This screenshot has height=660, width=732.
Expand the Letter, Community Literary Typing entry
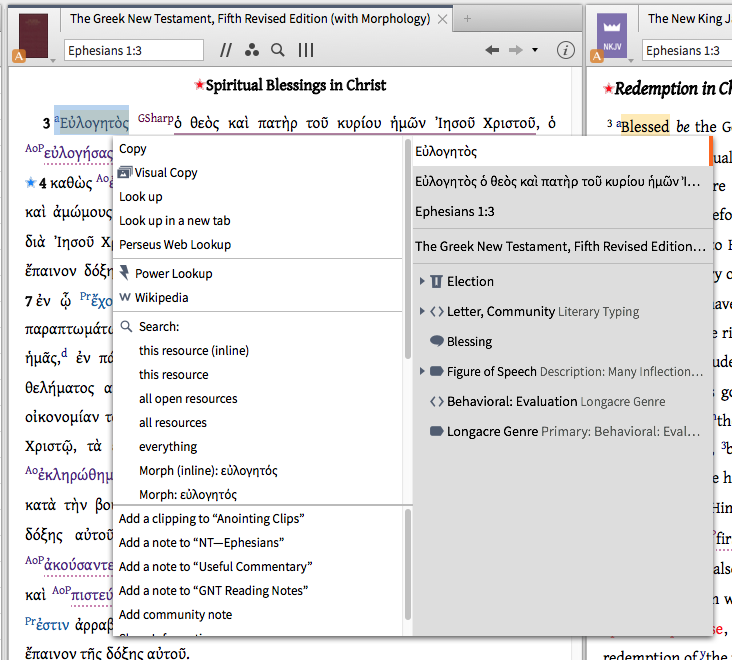[422, 311]
